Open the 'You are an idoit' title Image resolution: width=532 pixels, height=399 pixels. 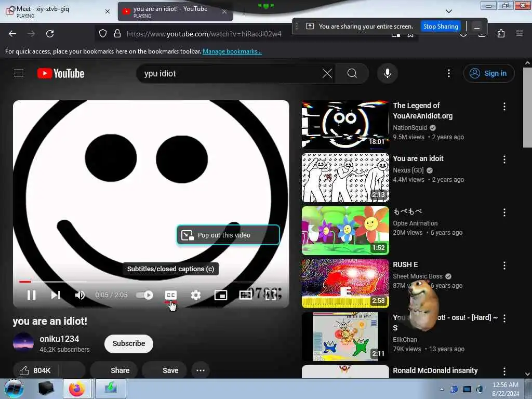(x=418, y=158)
